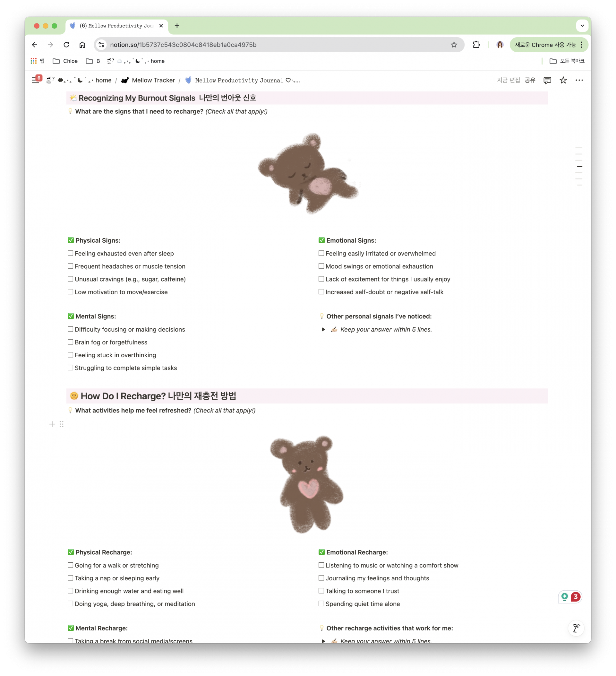Image resolution: width=616 pixels, height=676 pixels.
Task: Check 'Brain fog or forgetfulness'
Action: 70,342
